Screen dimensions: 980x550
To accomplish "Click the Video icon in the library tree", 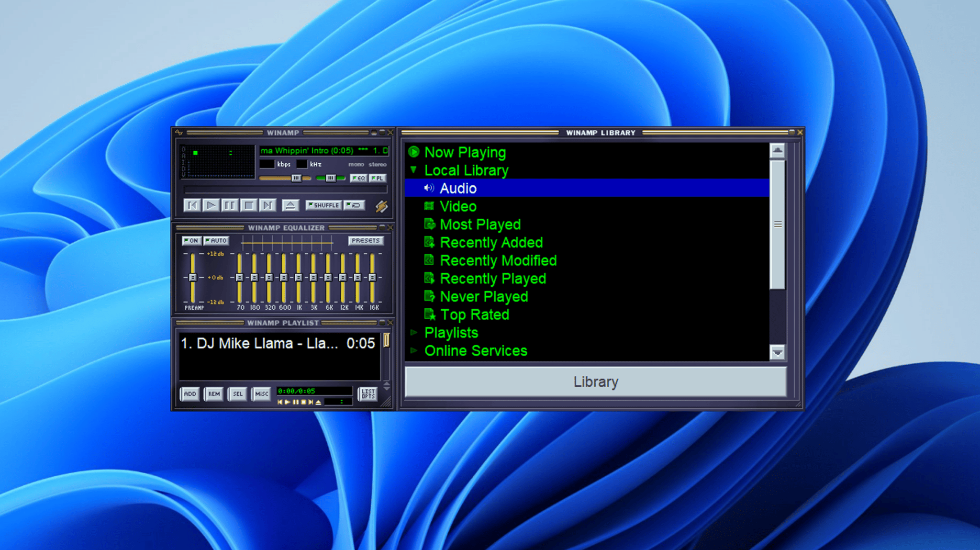I will click(430, 206).
